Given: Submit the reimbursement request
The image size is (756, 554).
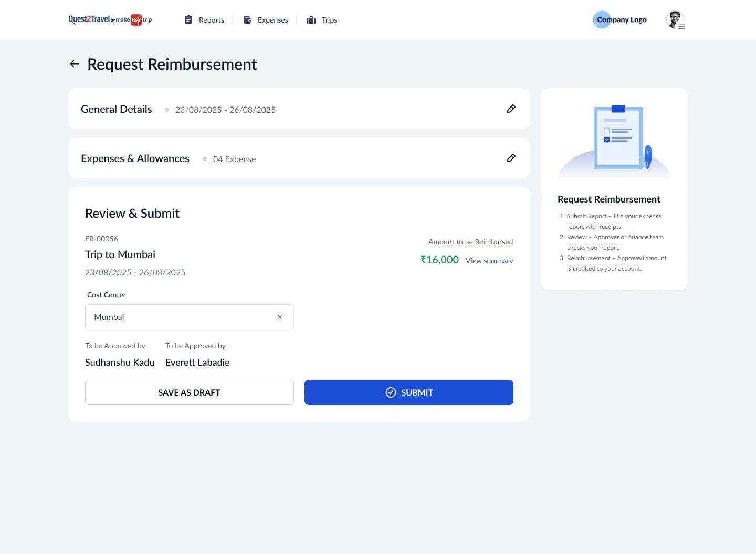Looking at the screenshot, I should pyautogui.click(x=409, y=392).
